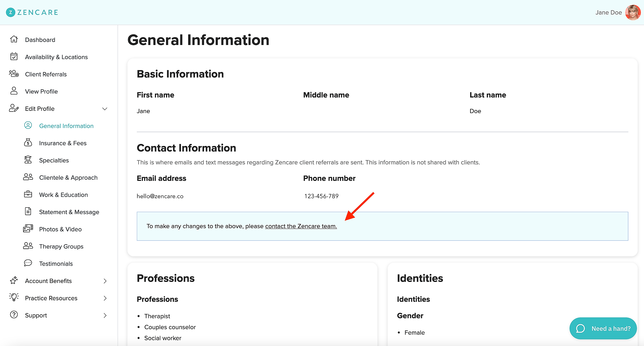Click the Statement & Message document icon
Screen dimensions: 644x346
[28, 212]
